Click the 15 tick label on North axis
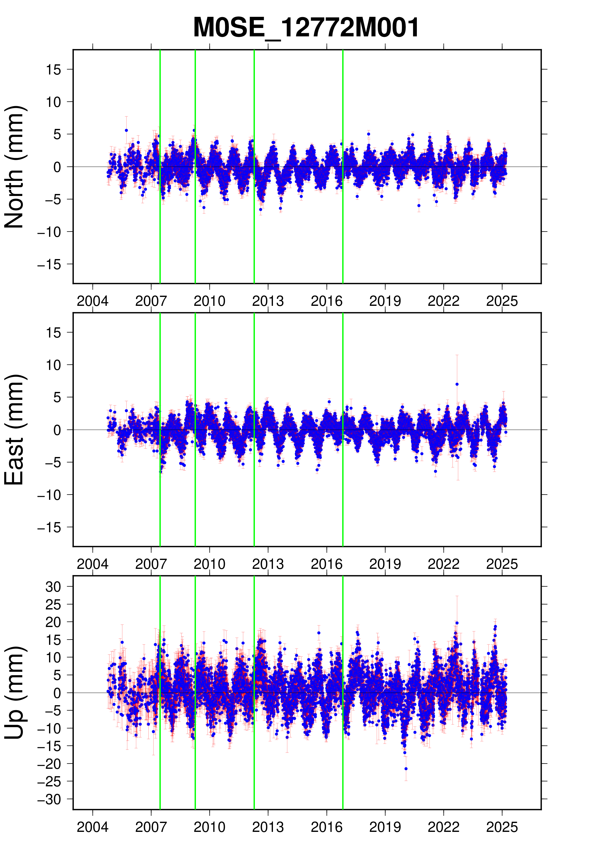 [x=53, y=70]
